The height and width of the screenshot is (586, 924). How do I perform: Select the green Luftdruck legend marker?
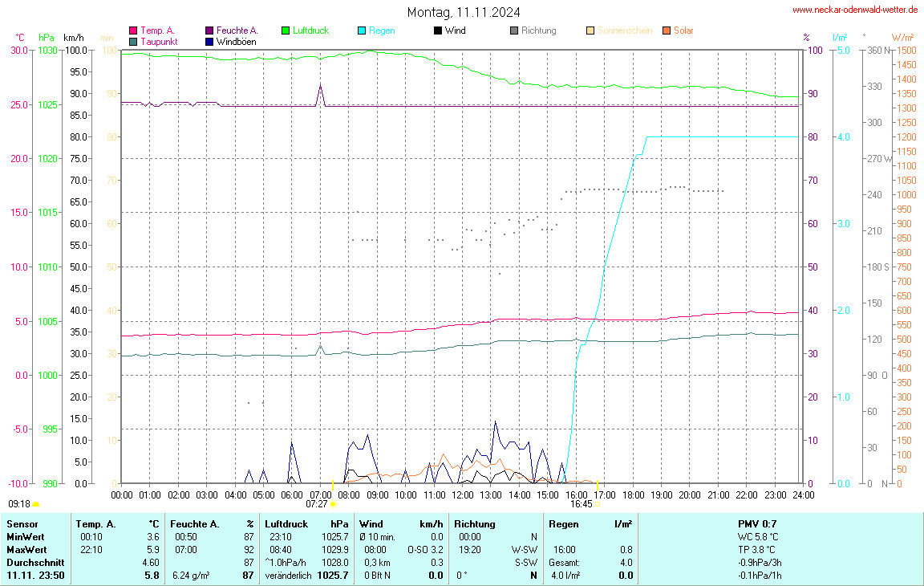pos(286,31)
